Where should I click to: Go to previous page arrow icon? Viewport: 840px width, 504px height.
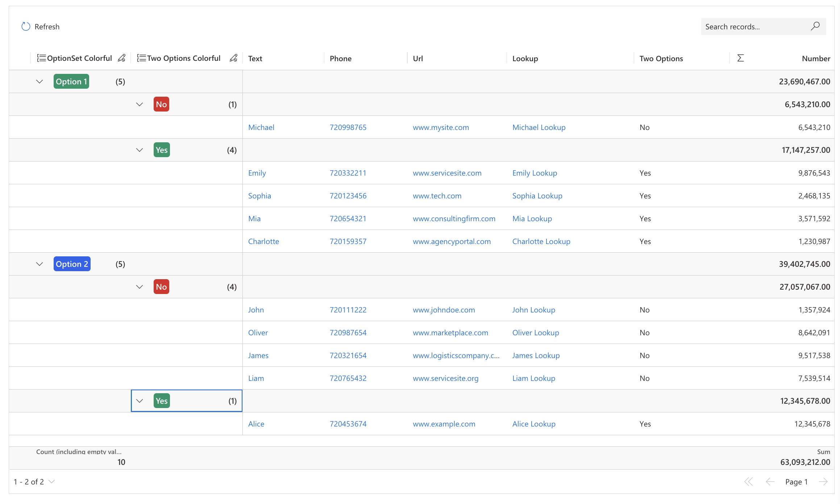[770, 482]
